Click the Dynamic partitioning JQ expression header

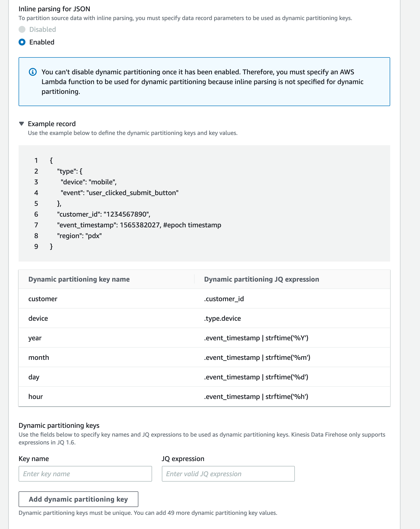tap(262, 279)
